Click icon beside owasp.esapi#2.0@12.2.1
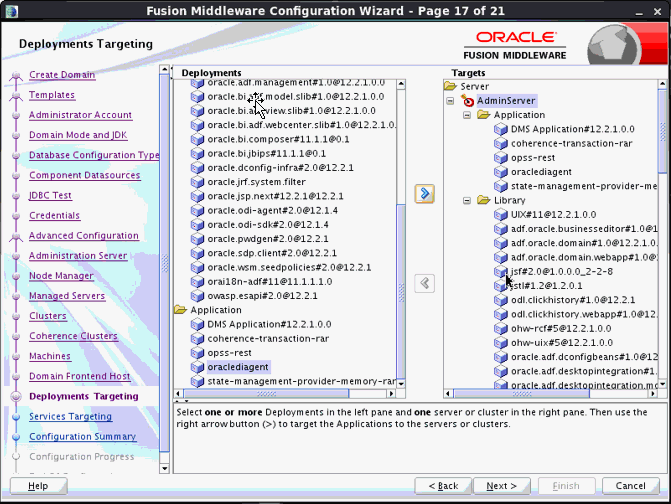Screen dimensions: 671x504 [x=197, y=296]
